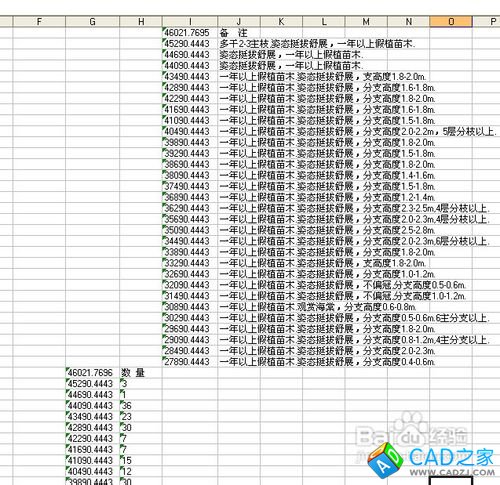The image size is (500, 485).
Task: Click remark with 5层分枝以上
Action: coord(358,132)
